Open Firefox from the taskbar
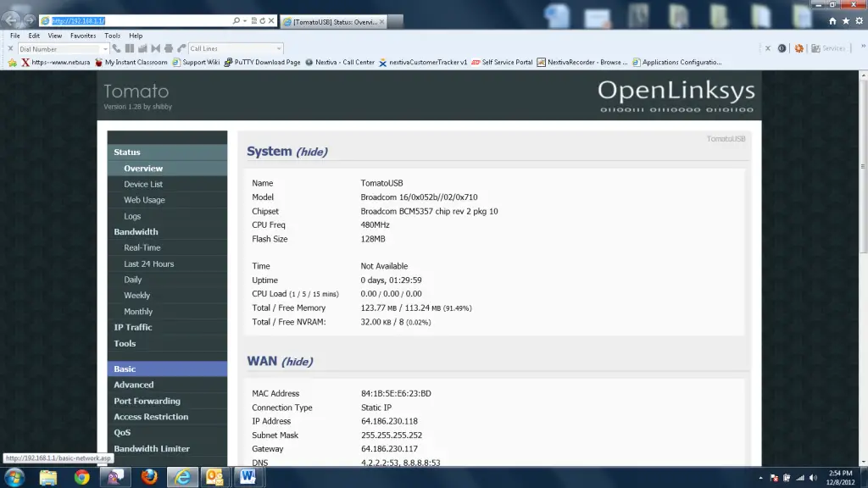This screenshot has height=488, width=868. 150,477
